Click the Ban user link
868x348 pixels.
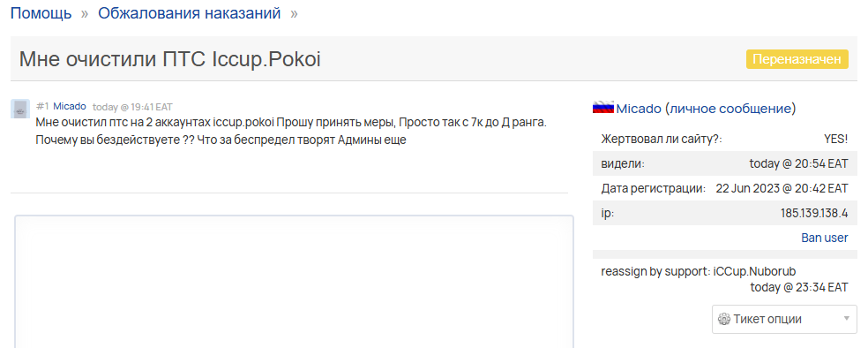tap(824, 238)
